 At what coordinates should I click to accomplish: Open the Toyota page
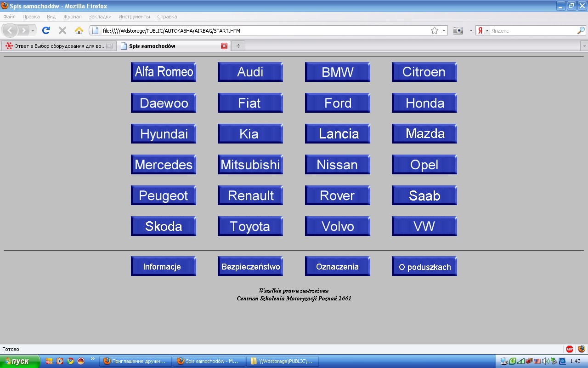coord(250,226)
